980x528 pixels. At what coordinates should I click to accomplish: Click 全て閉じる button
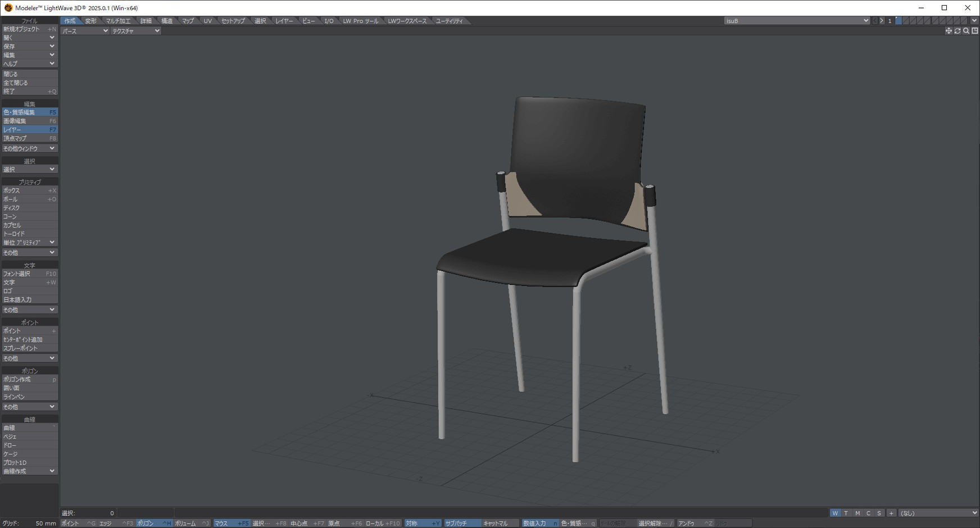29,83
